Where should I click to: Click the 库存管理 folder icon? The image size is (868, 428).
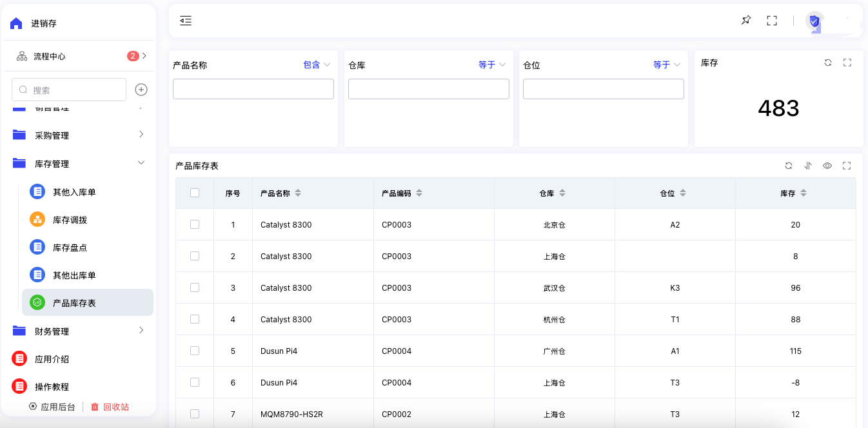pos(19,164)
